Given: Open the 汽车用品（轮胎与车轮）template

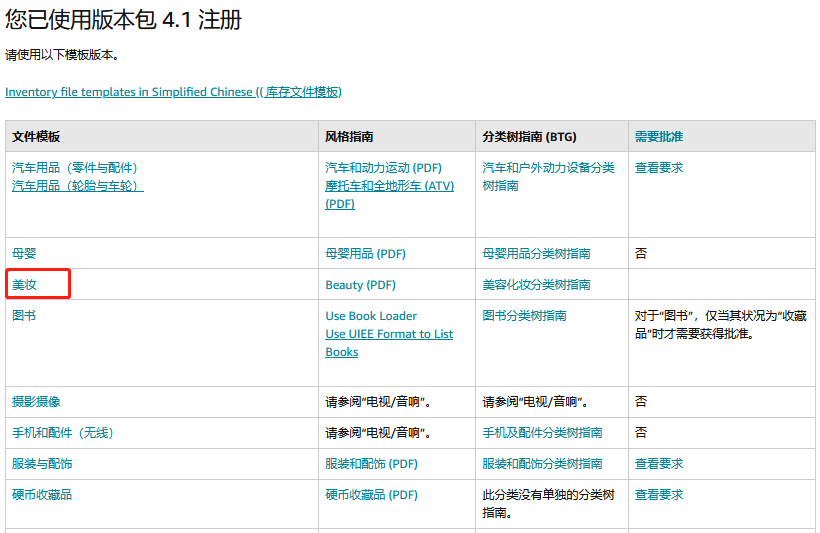Looking at the screenshot, I should 77,186.
